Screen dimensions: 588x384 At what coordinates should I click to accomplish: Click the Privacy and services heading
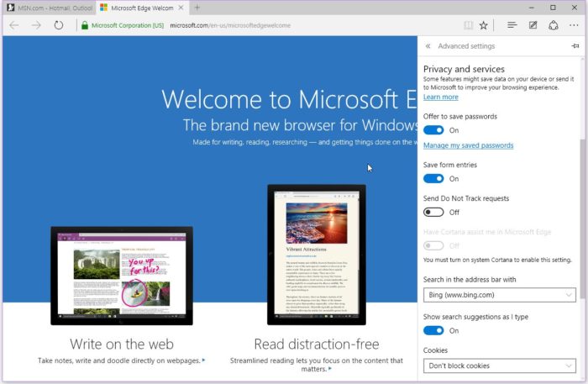tap(464, 69)
